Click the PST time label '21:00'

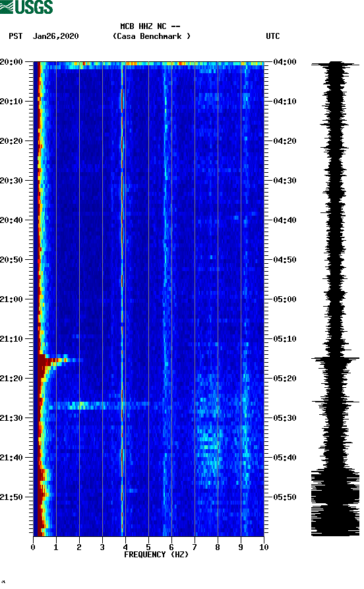tap(11, 299)
